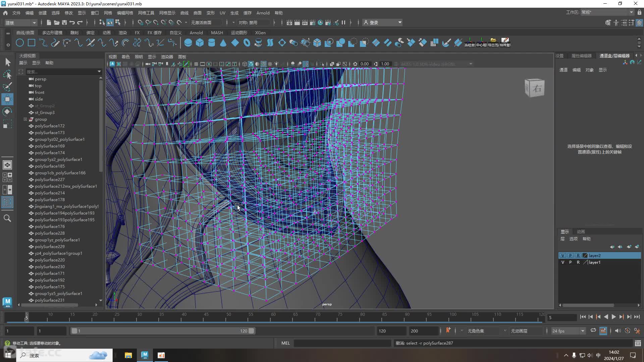644x362 pixels.
Task: Toggle playback P on layer1
Action: tap(570, 262)
